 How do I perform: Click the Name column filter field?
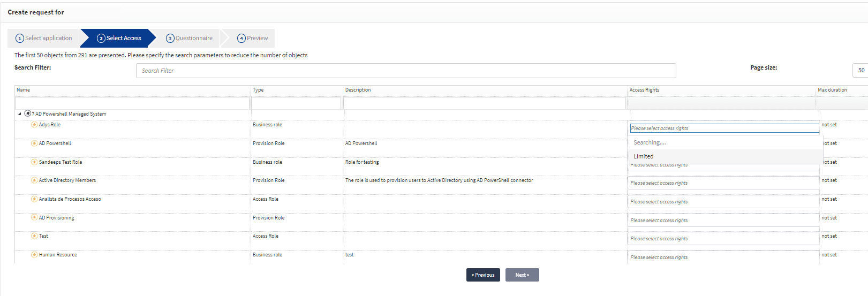pyautogui.click(x=132, y=103)
